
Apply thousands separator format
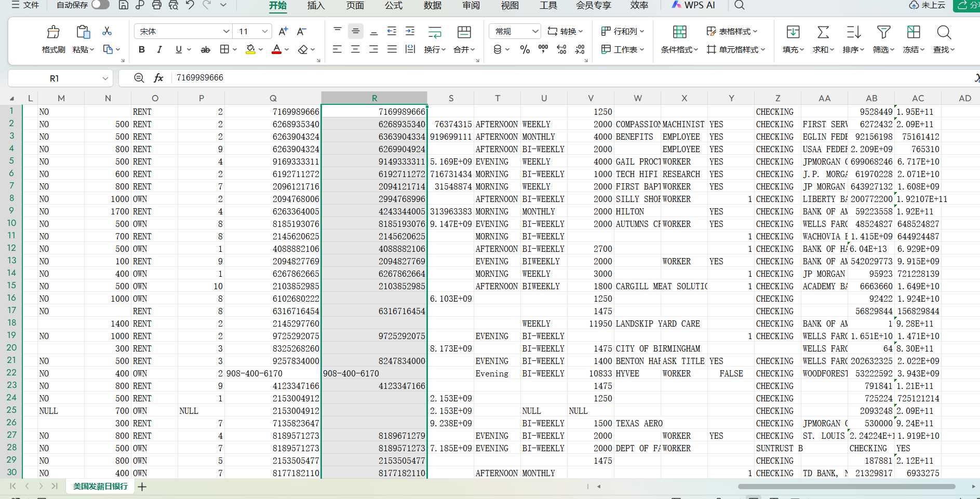point(543,49)
